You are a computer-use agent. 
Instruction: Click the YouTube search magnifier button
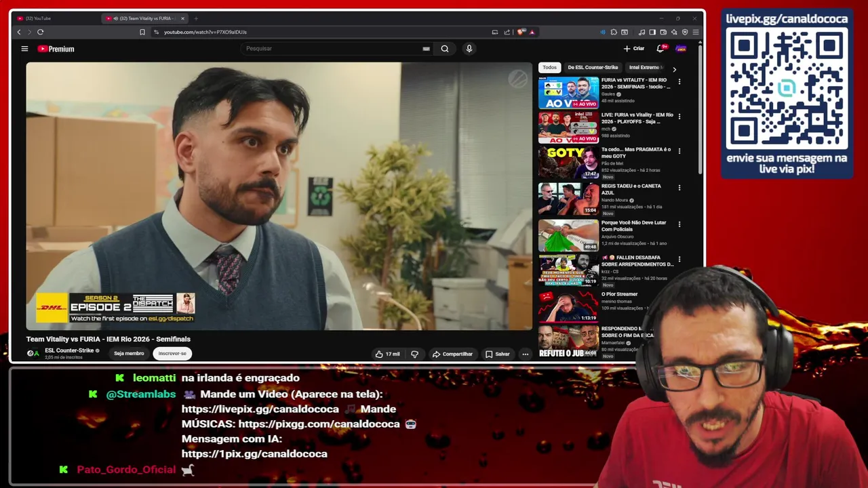click(445, 49)
